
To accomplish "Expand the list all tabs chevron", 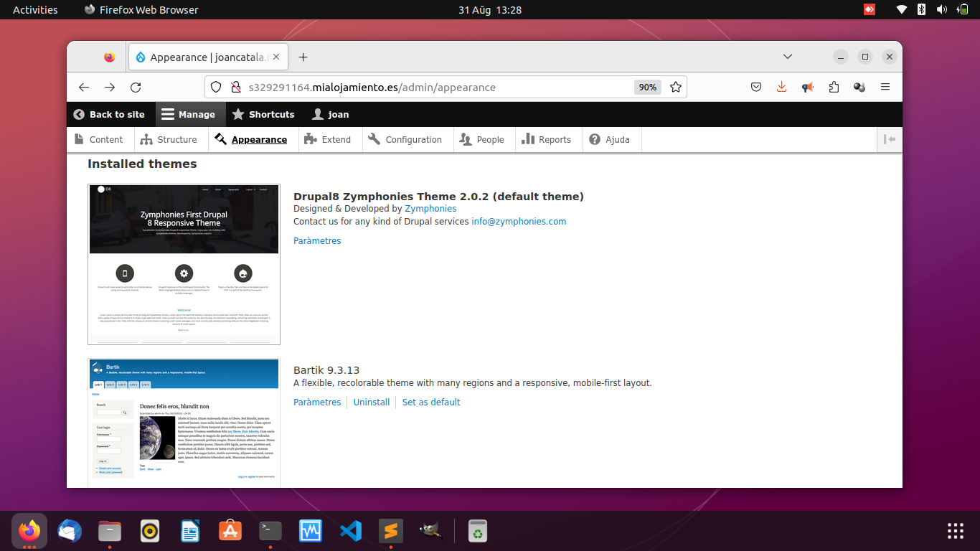I will coord(788,57).
